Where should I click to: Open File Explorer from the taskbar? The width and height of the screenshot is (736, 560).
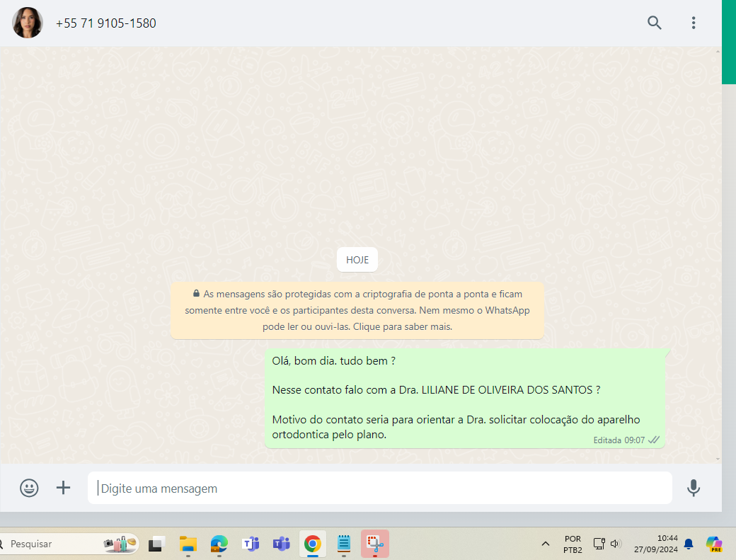point(188,544)
